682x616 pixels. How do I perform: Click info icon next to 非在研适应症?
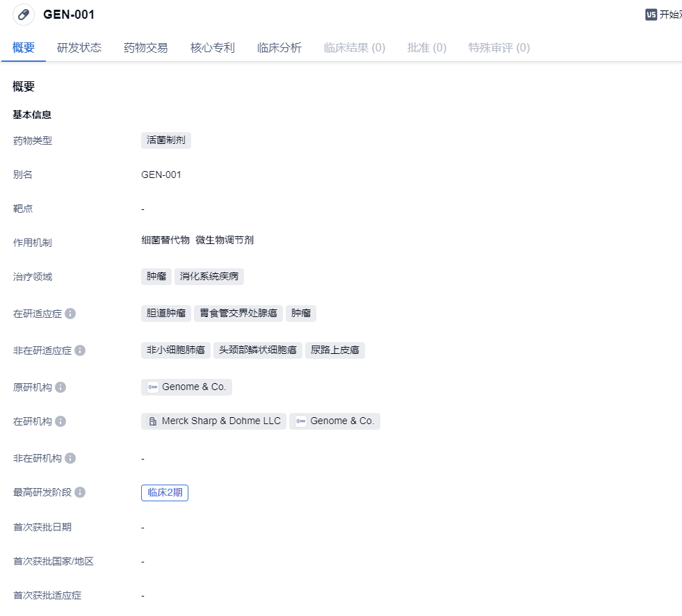pos(80,350)
